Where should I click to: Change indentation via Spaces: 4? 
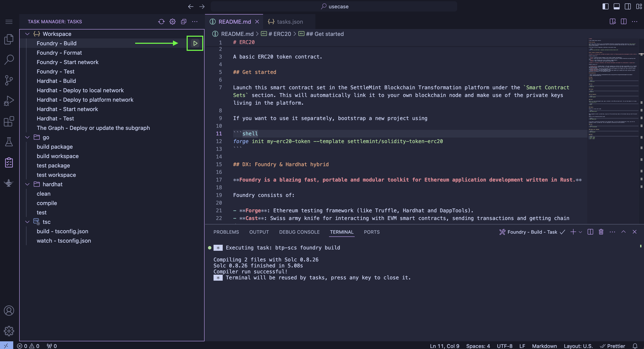(478, 346)
